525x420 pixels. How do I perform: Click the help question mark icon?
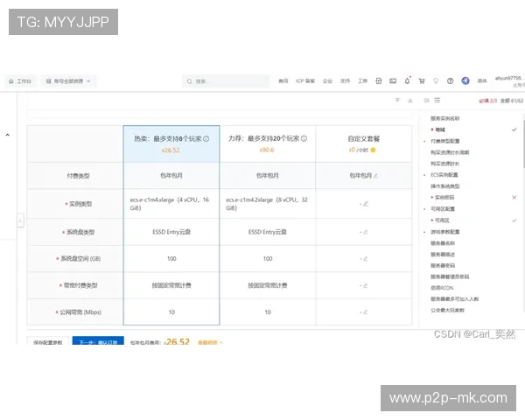450,81
